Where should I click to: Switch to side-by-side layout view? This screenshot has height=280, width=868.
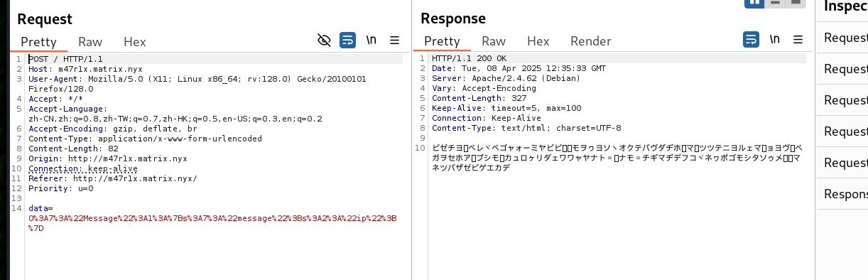click(753, 3)
